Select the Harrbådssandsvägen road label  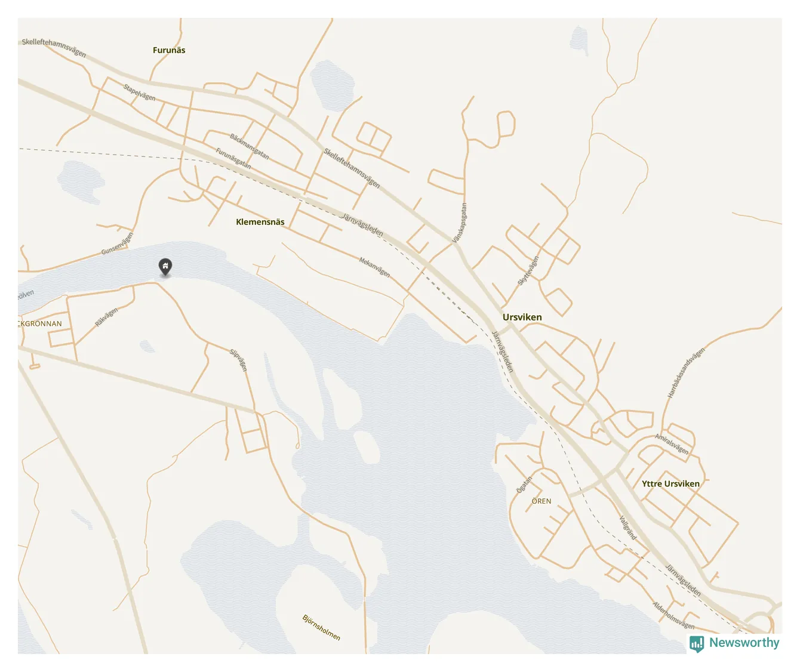click(686, 373)
